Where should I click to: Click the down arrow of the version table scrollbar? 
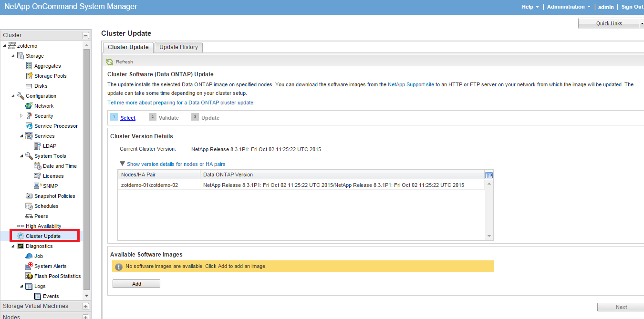pos(489,236)
